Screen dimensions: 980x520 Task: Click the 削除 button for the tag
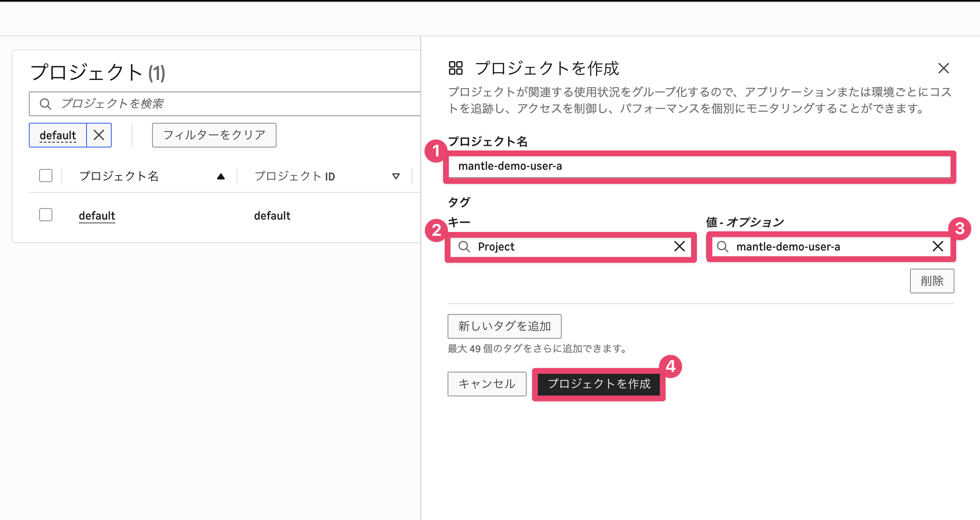click(x=932, y=281)
